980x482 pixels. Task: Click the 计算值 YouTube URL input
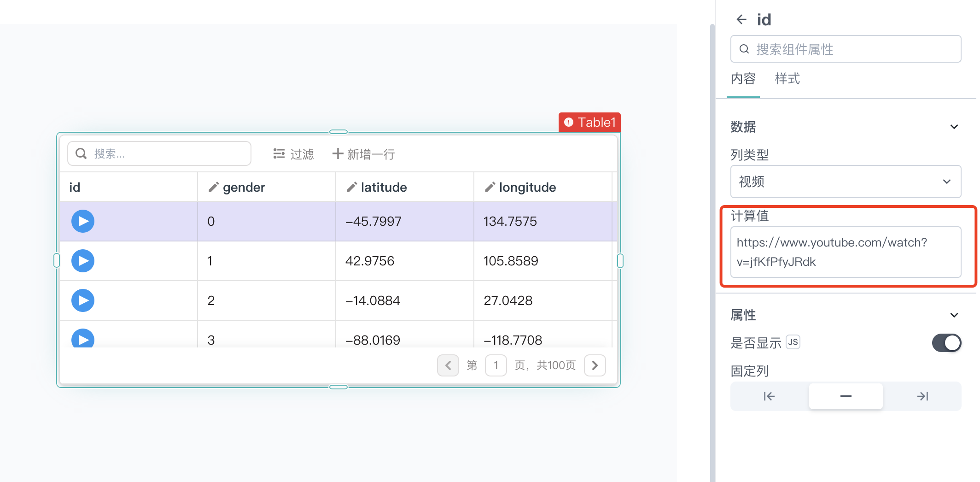click(x=846, y=252)
